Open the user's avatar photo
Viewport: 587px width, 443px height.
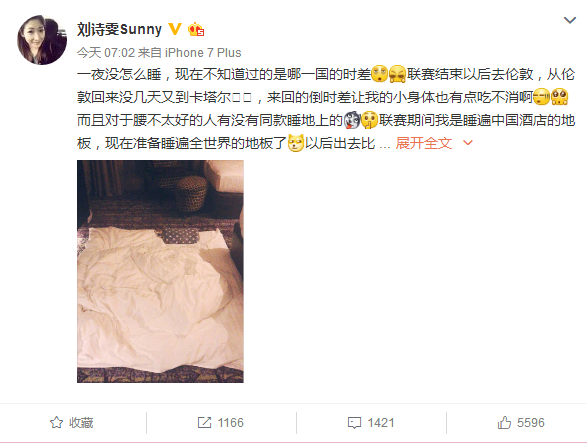coord(42,40)
